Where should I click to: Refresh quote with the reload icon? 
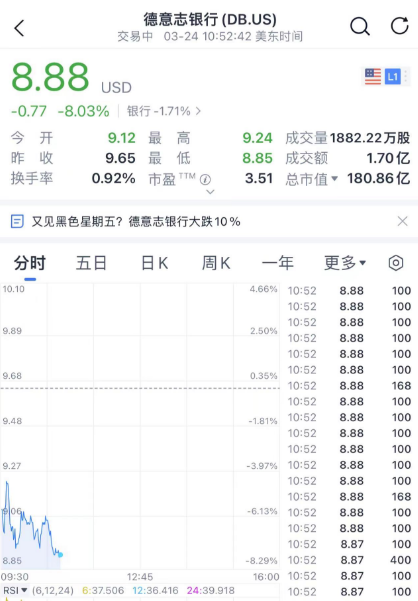pos(399,26)
